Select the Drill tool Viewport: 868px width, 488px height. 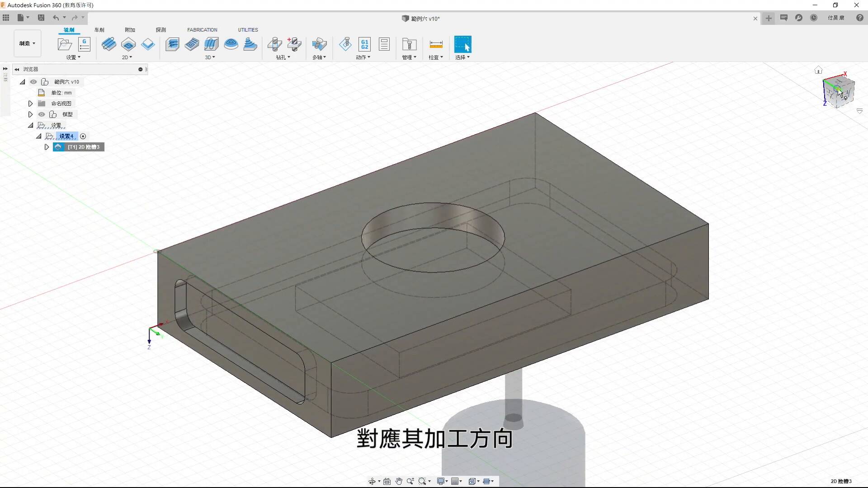(274, 44)
